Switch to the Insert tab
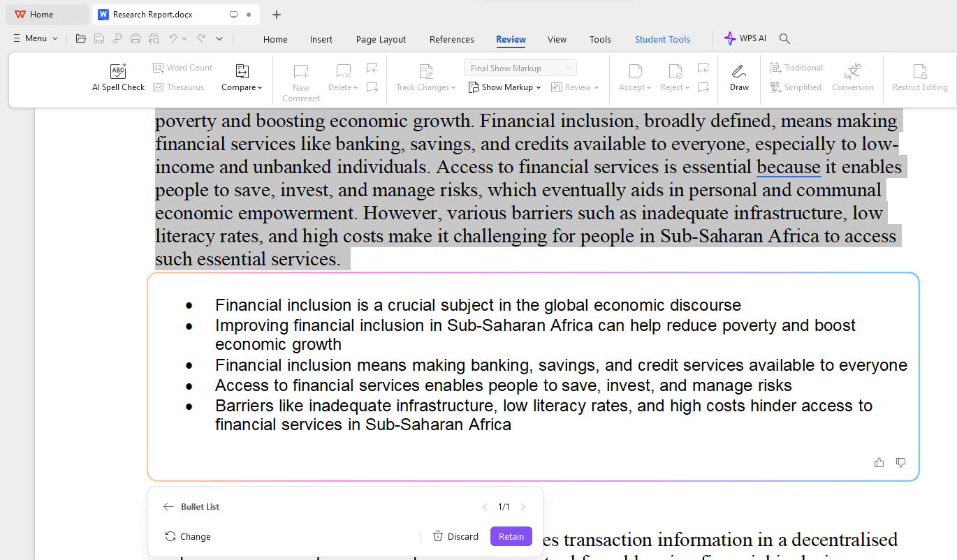The width and height of the screenshot is (957, 560). [x=321, y=39]
